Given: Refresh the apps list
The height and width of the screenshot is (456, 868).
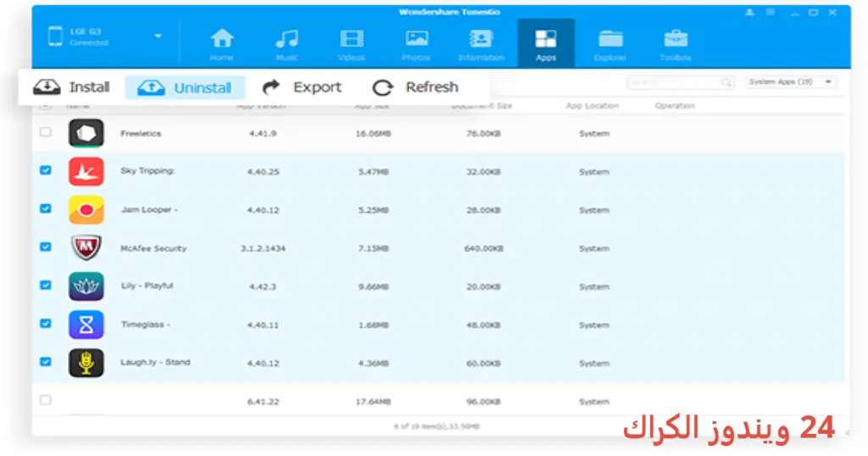Looking at the screenshot, I should (415, 87).
